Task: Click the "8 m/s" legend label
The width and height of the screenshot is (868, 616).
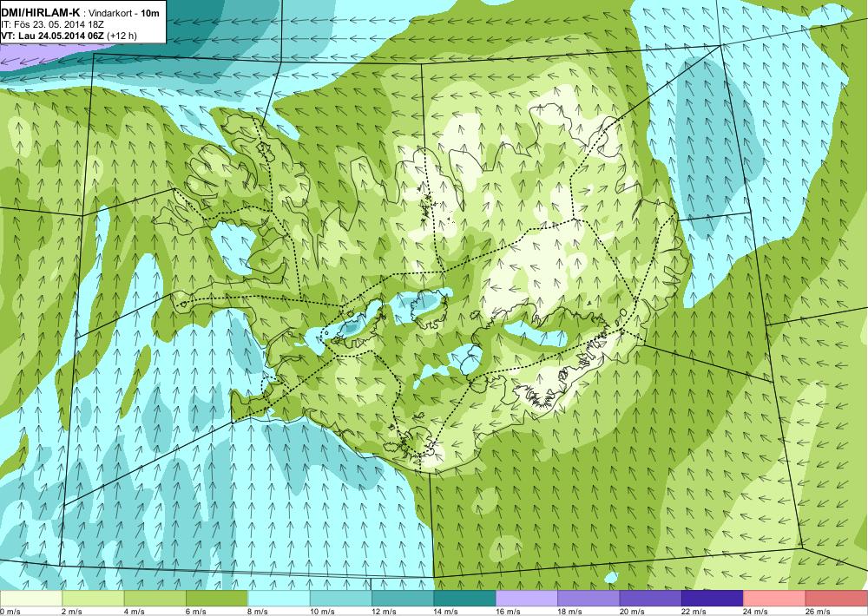Action: point(258,612)
